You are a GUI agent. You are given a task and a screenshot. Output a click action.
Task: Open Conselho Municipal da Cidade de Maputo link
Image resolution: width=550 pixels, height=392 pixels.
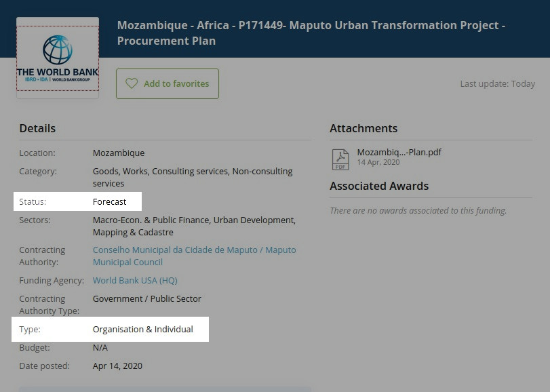tap(195, 256)
